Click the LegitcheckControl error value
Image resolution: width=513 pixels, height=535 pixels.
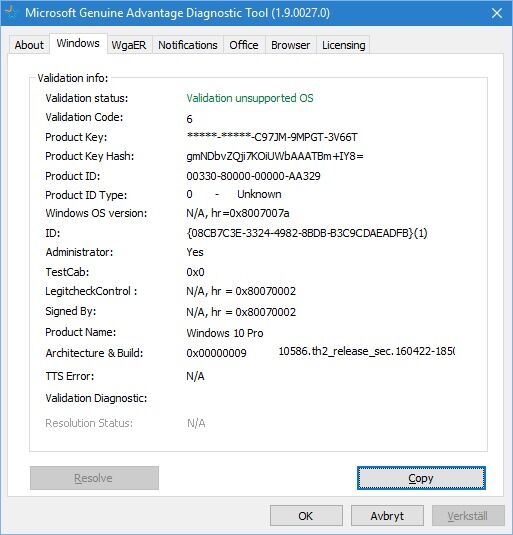241,291
